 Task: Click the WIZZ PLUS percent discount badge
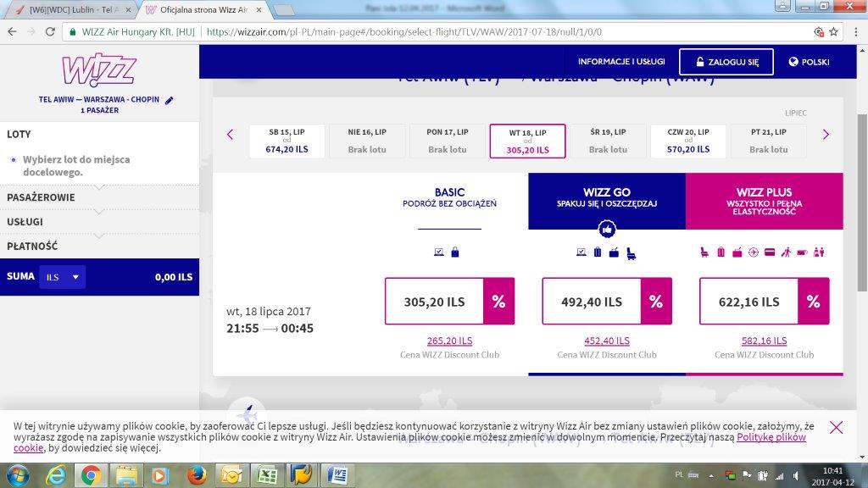click(813, 302)
